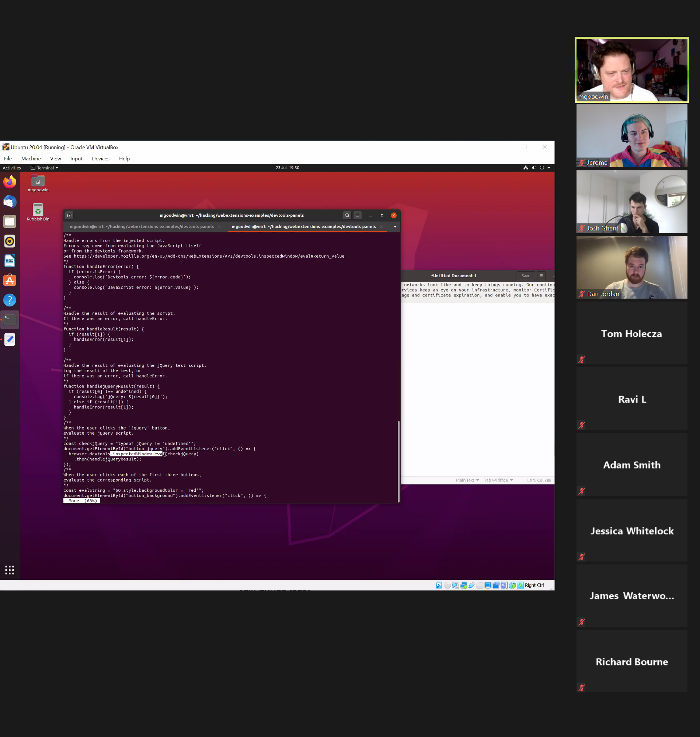Click the VirtualBox mouse integration status icon
The image size is (700, 737).
(x=512, y=585)
